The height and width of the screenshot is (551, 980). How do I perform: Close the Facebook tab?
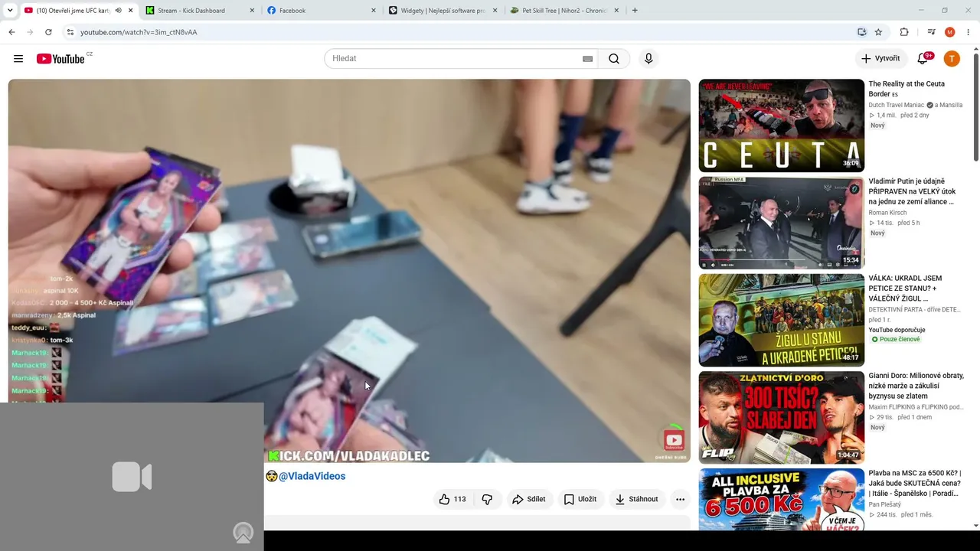pos(374,11)
